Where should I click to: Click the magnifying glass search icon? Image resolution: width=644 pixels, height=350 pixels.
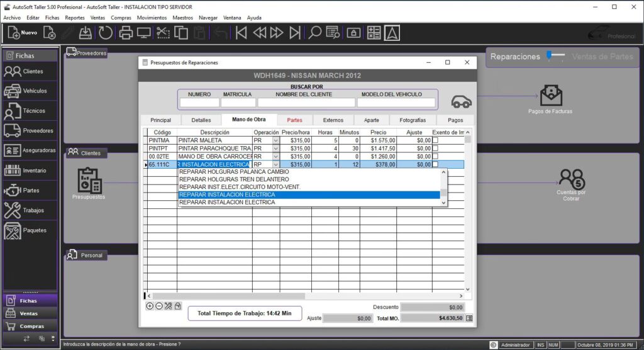coord(314,33)
